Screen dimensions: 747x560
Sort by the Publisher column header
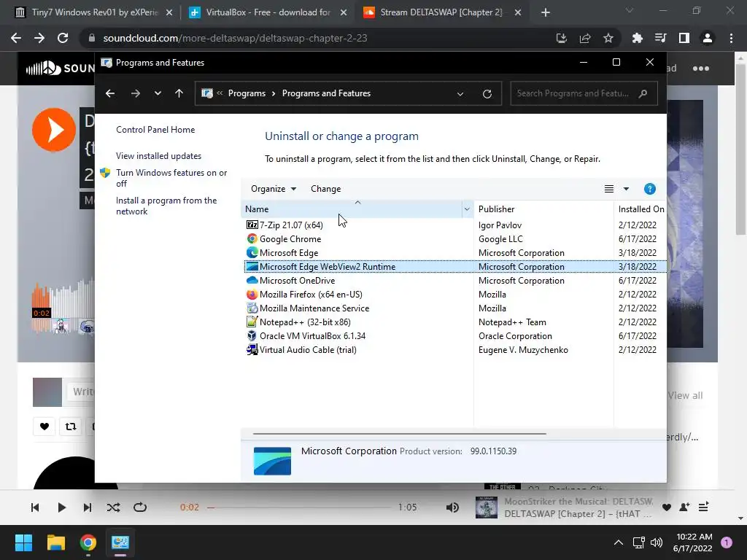543,209
